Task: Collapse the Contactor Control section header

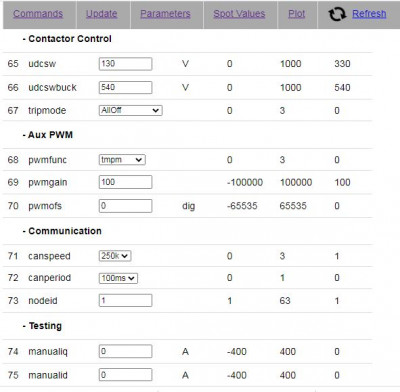Action: click(67, 39)
